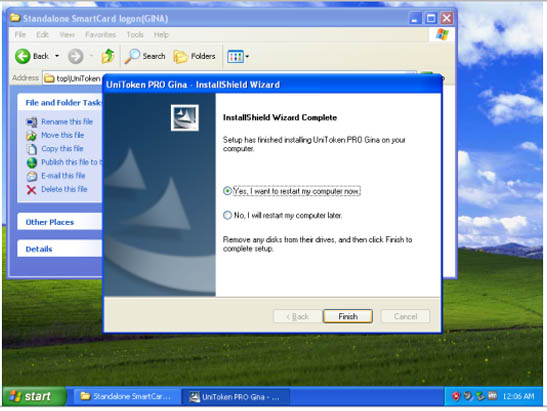Close the Standalone SmartCard logon window

pos(447,18)
